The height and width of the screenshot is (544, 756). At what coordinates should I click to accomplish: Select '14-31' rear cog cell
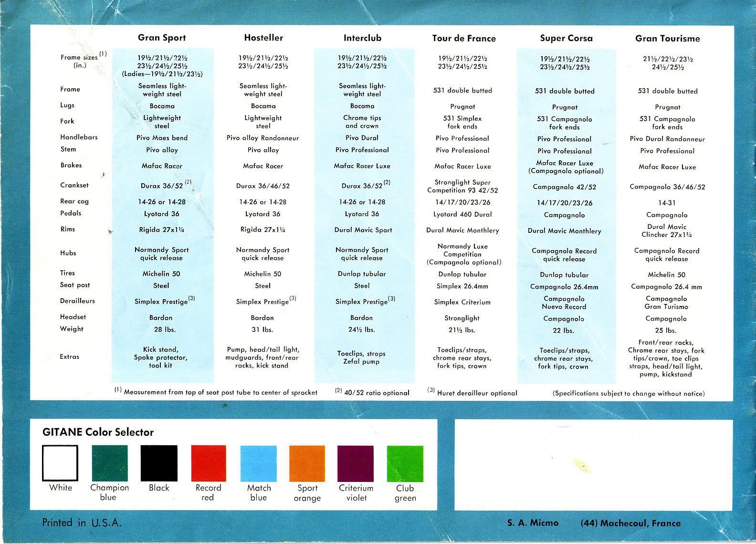click(667, 203)
